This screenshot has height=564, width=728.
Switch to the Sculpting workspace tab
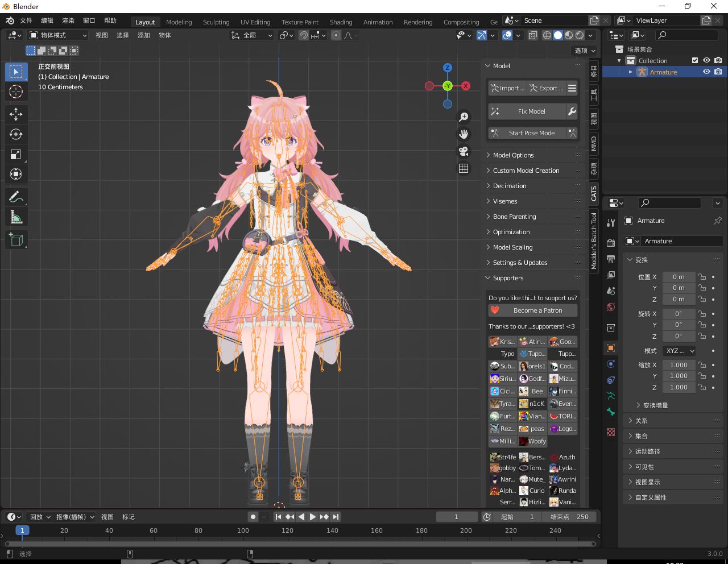coord(216,22)
